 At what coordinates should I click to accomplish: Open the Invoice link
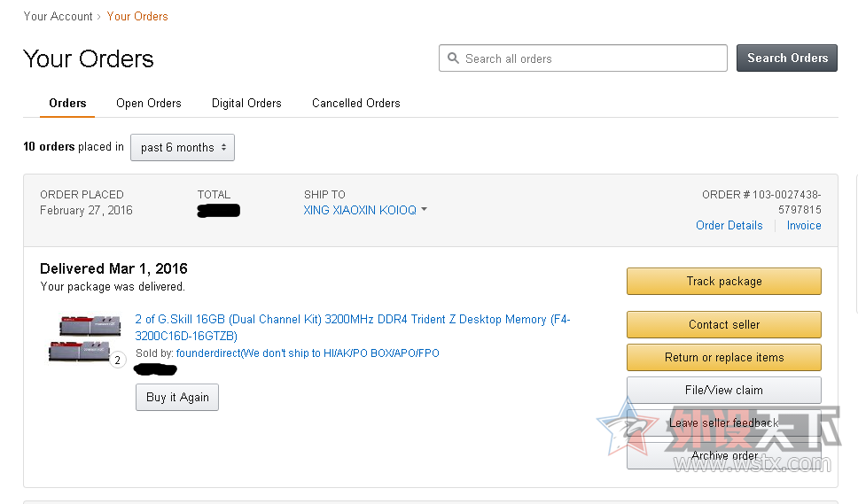[804, 225]
